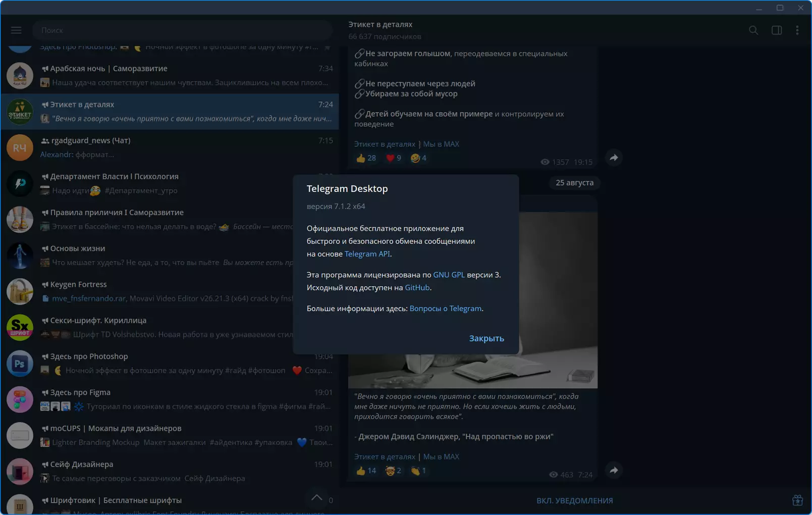
Task: Open the Мы в MAX link in Salinger post
Action: (x=441, y=456)
